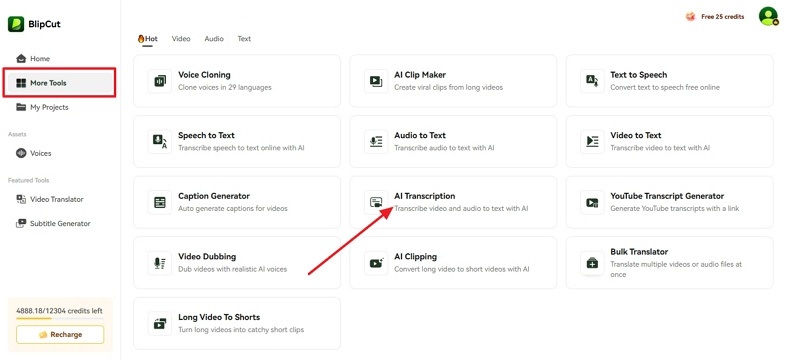Screen dimensions: 788x360
Task: Click the Home house icon
Action: (21, 58)
